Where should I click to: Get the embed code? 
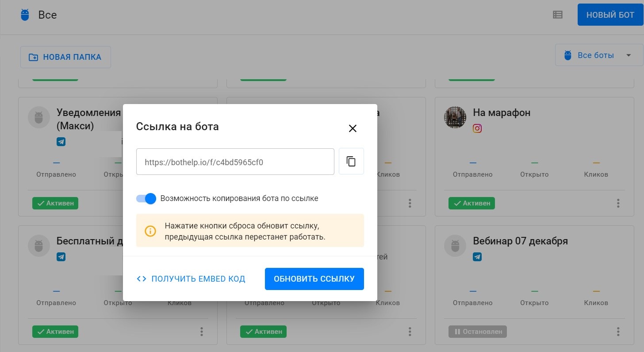coord(191,279)
